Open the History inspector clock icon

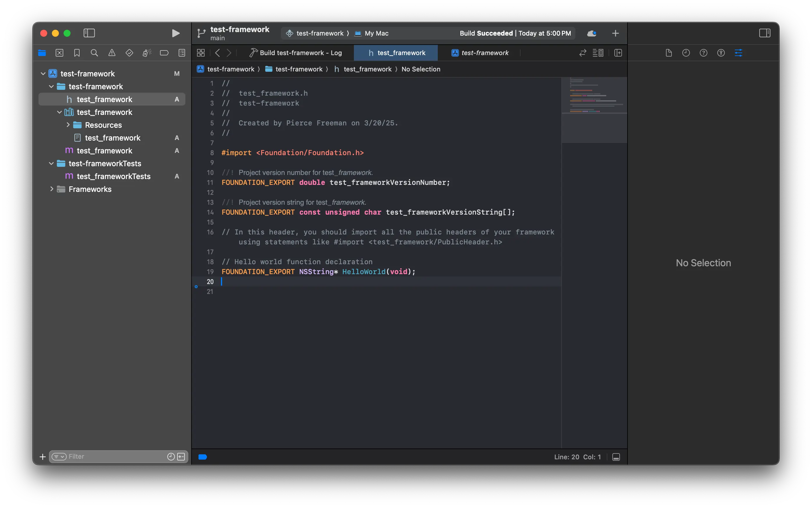pos(686,53)
